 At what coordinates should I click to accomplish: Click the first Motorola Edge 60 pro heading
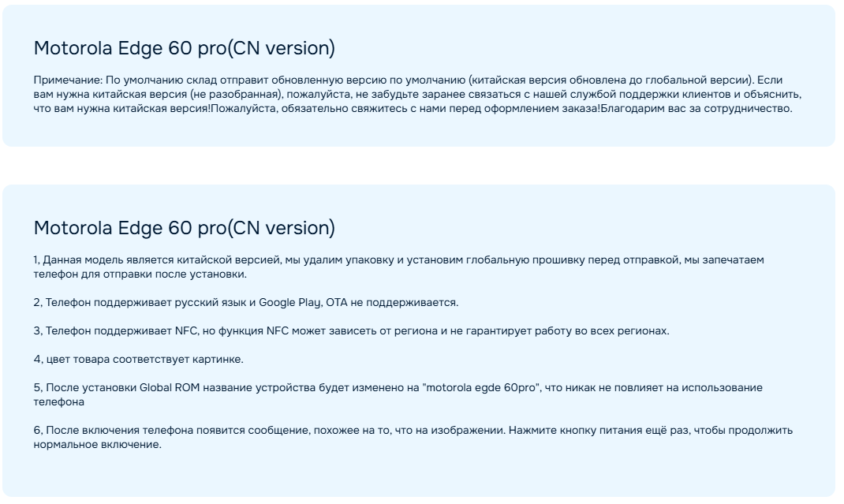[x=184, y=48]
